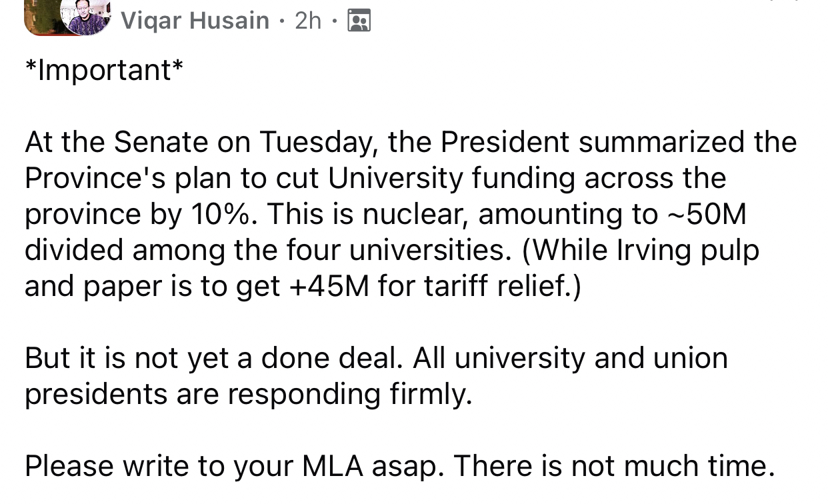Click the MLA abbreviation in last line
Screen dimensions: 828x504
point(333,466)
